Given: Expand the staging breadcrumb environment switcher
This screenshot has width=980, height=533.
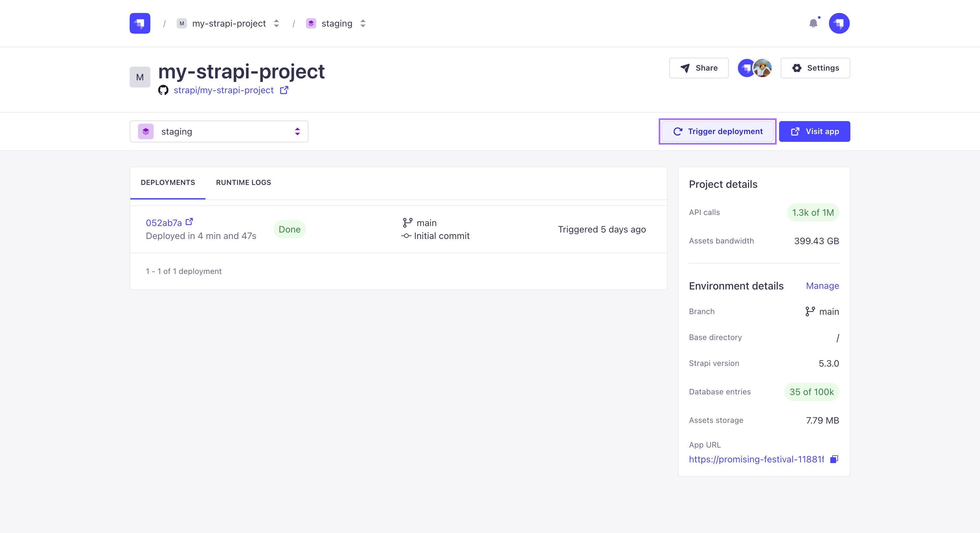Looking at the screenshot, I should [x=363, y=24].
